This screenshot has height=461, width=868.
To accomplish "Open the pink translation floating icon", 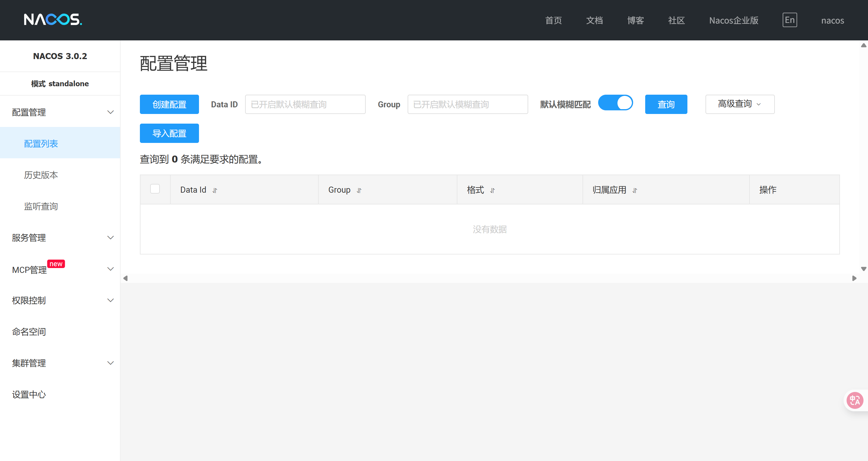I will coord(855,400).
